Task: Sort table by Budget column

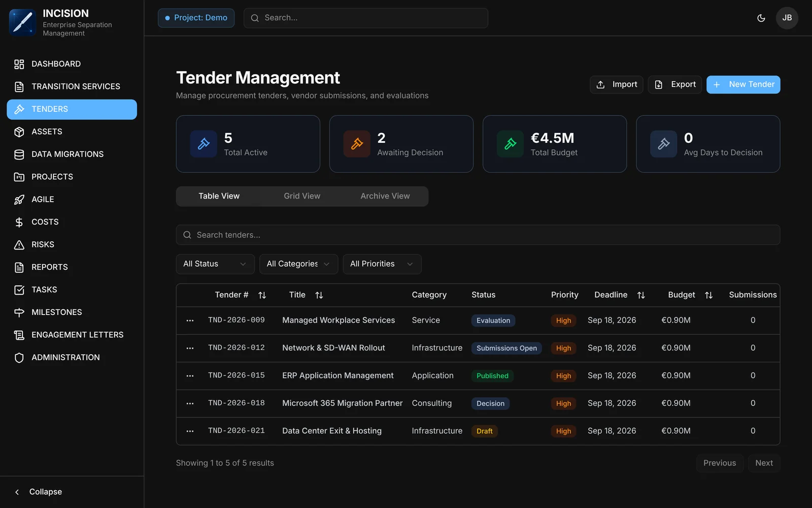Action: pos(690,295)
